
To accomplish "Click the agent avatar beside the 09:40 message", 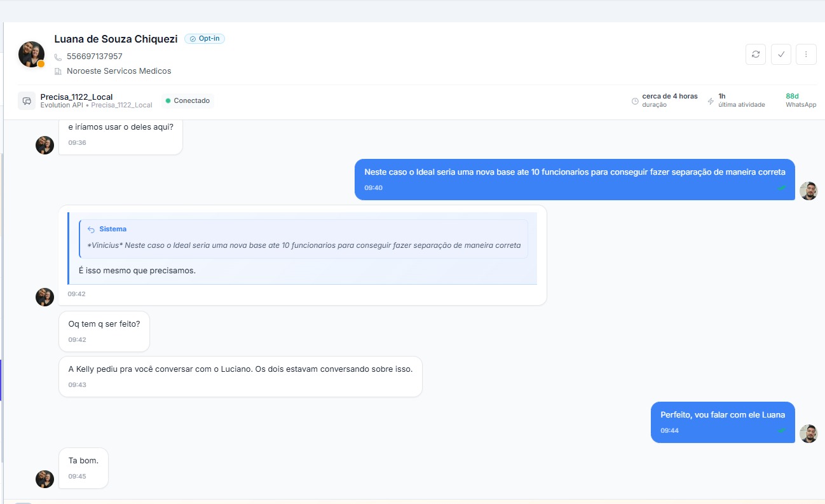I will point(808,191).
